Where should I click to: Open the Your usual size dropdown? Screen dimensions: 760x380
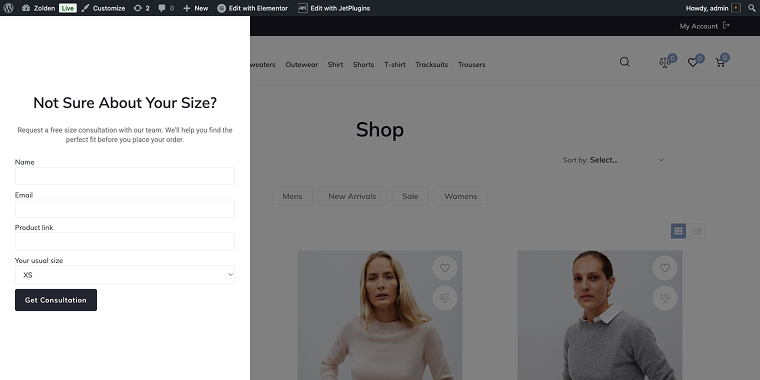tap(125, 274)
